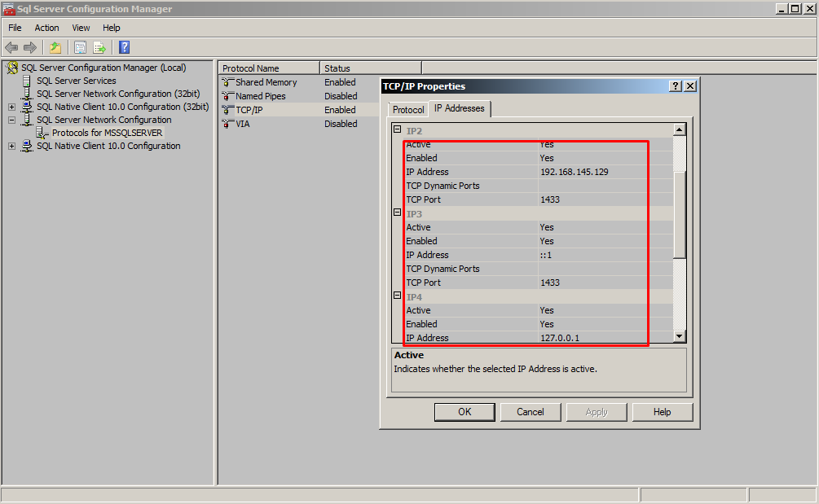Image resolution: width=819 pixels, height=504 pixels.
Task: Open the View menu
Action: point(81,28)
